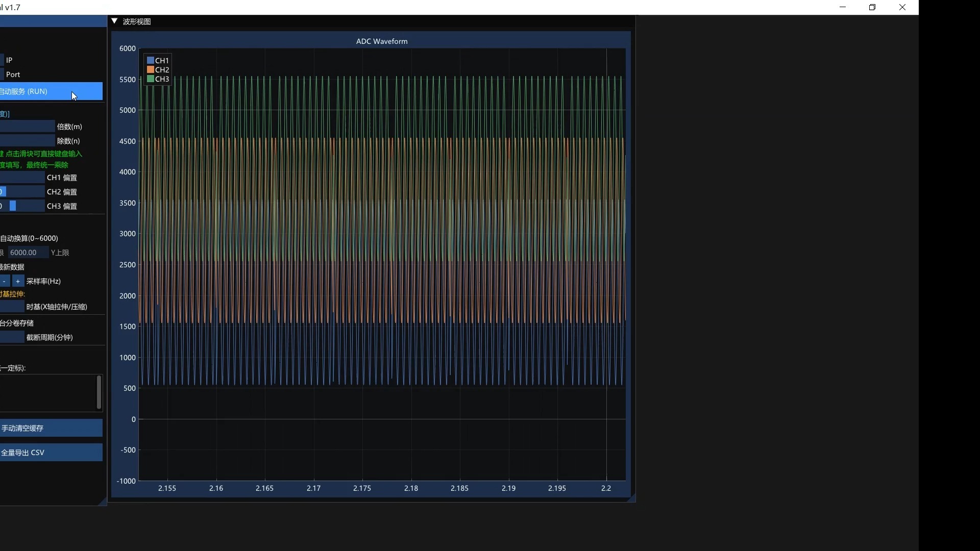Click the CH2 偏置 slider
The image size is (980, 551).
(x=22, y=192)
